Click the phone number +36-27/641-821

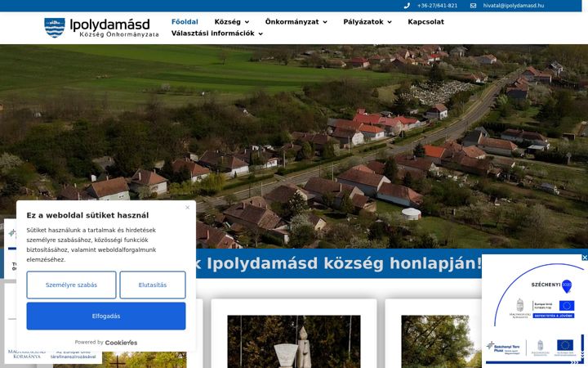[437, 6]
